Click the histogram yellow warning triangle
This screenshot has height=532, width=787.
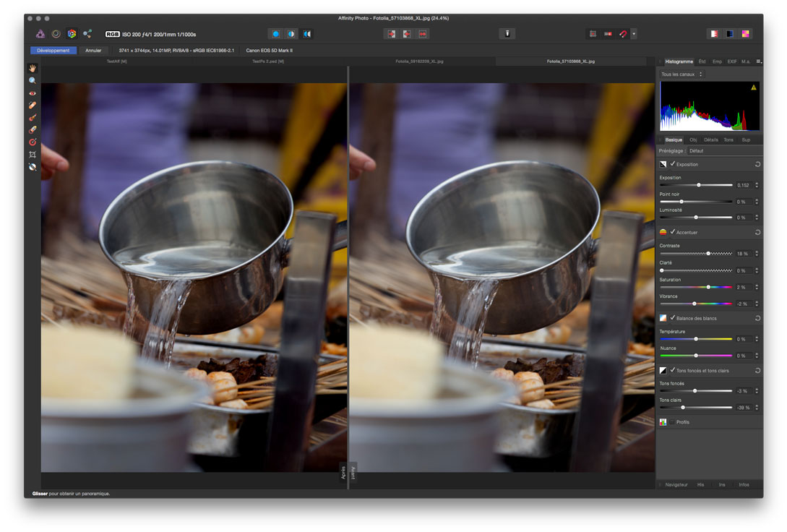[x=753, y=88]
